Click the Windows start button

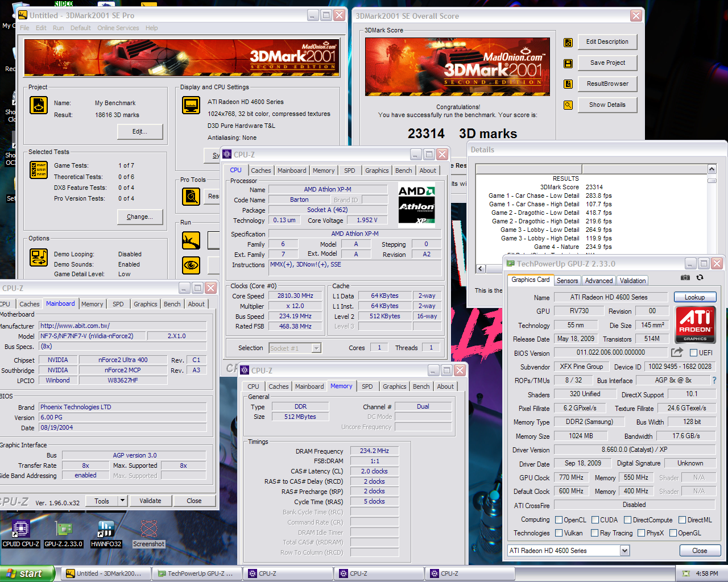coord(27,573)
